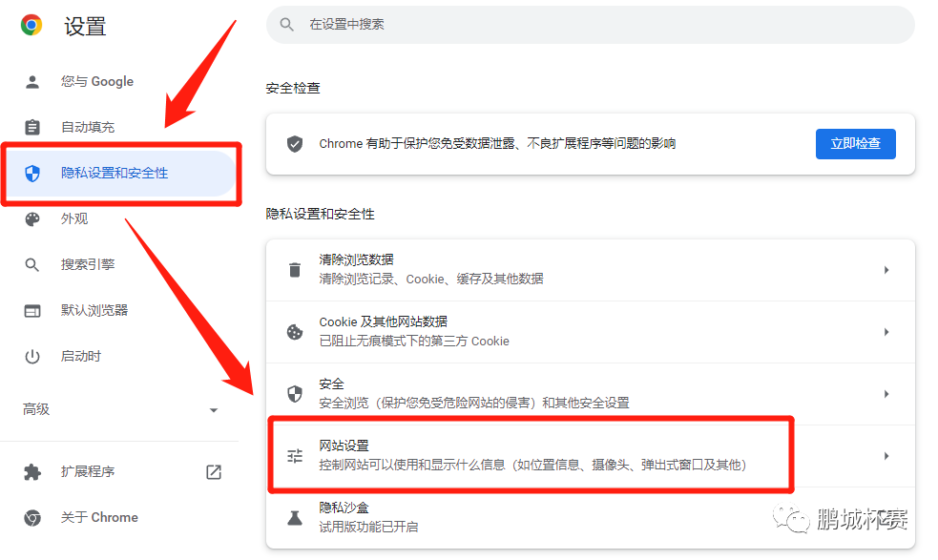Image resolution: width=938 pixels, height=560 pixels.
Task: Open 搜索引擎 settings
Action: point(119,264)
